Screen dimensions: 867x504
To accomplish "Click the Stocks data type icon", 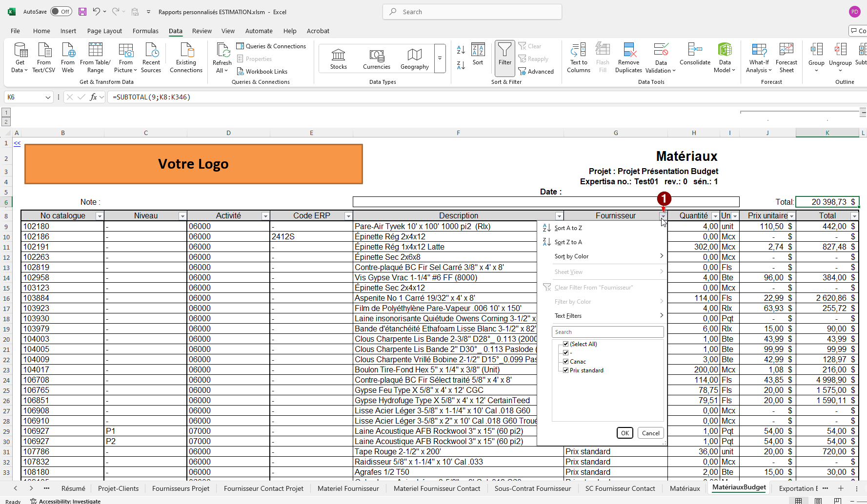I will point(338,55).
